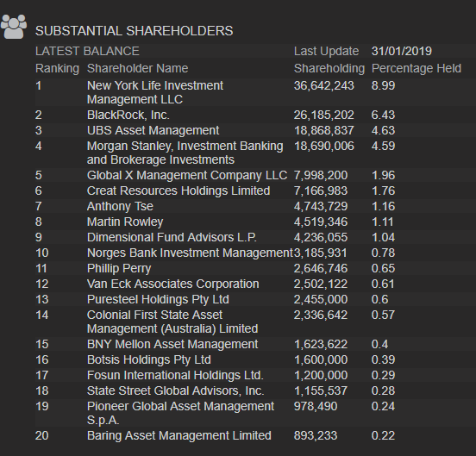The image size is (476, 456).
Task: Select Martin Rowley name
Action: pos(125,222)
